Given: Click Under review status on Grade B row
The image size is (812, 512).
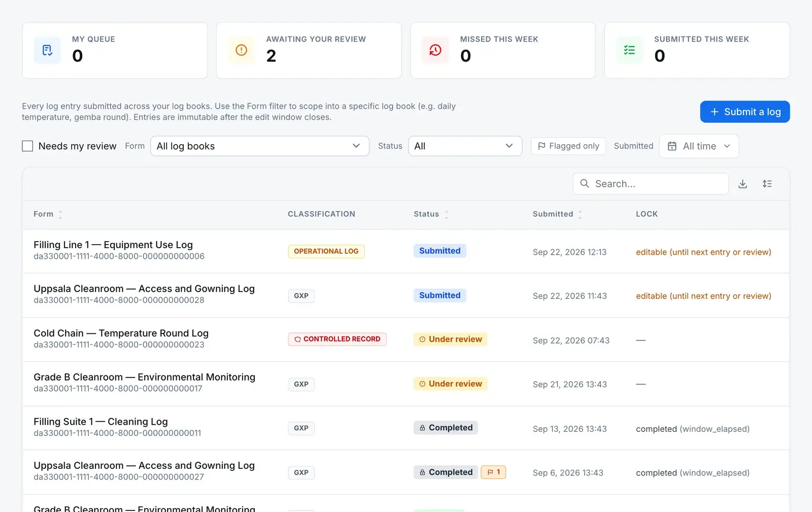Looking at the screenshot, I should point(450,384).
